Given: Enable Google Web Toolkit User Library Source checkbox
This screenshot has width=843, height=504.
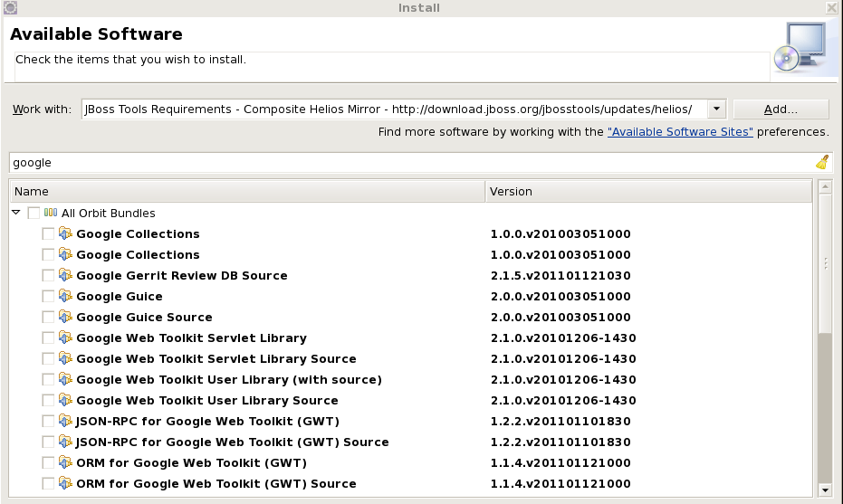Looking at the screenshot, I should pos(48,401).
